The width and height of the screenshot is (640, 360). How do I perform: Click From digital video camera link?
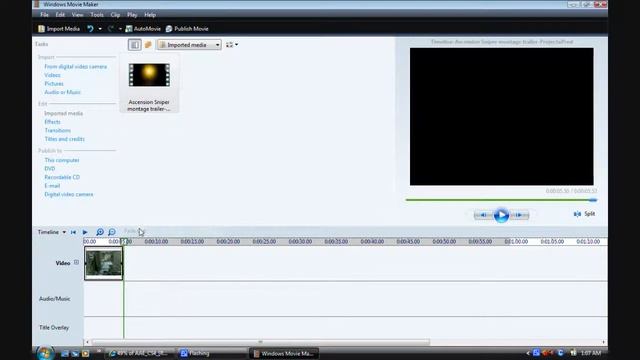[x=76, y=67]
